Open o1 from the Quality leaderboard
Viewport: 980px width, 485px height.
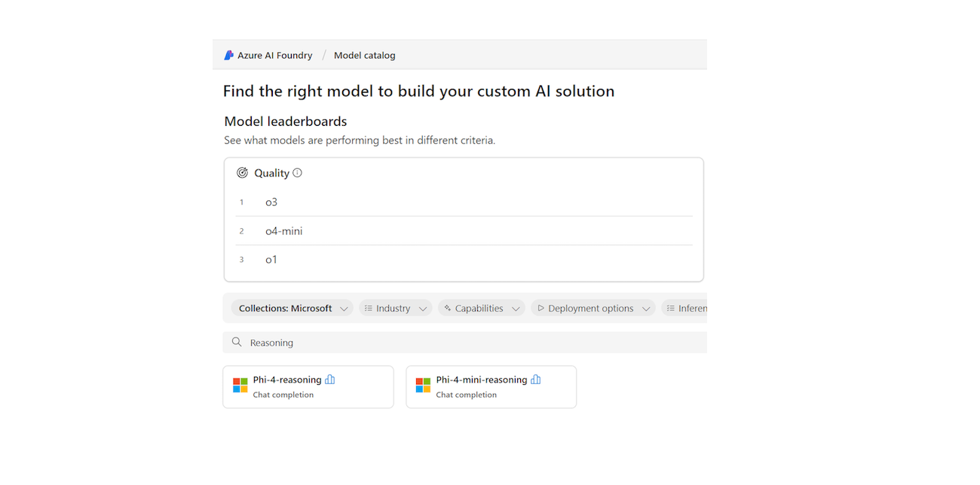(x=271, y=259)
